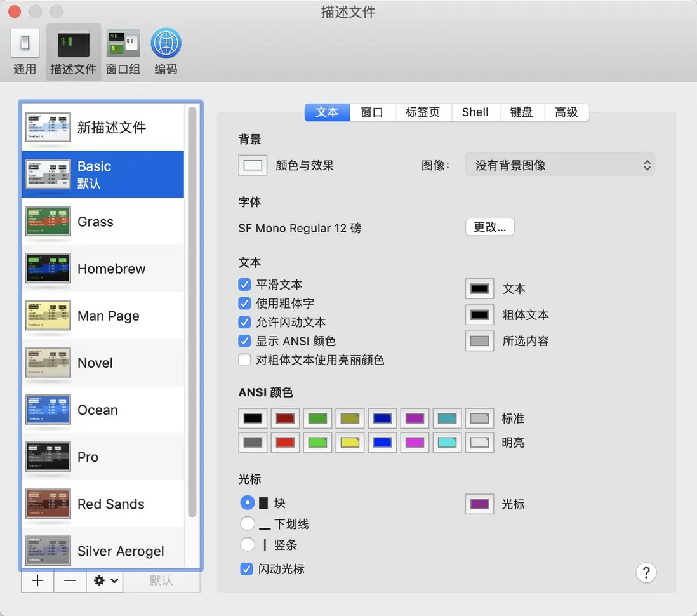Enable 对粗体文本使用亮丽颜色 checkbox
697x616 pixels.
point(245,360)
